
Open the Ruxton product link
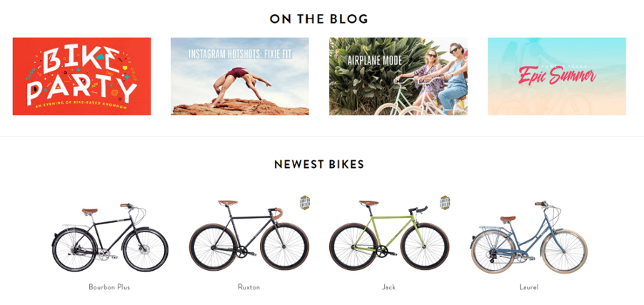pos(249,287)
